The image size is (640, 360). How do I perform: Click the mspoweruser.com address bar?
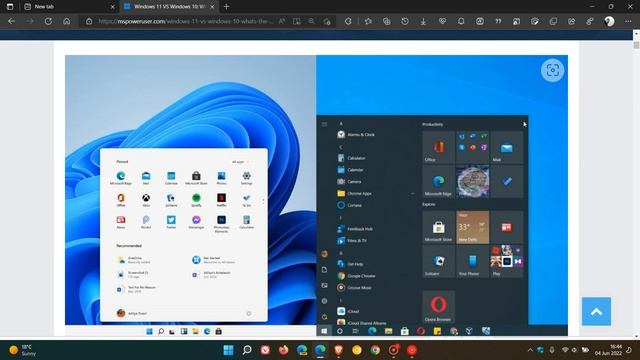click(x=186, y=21)
